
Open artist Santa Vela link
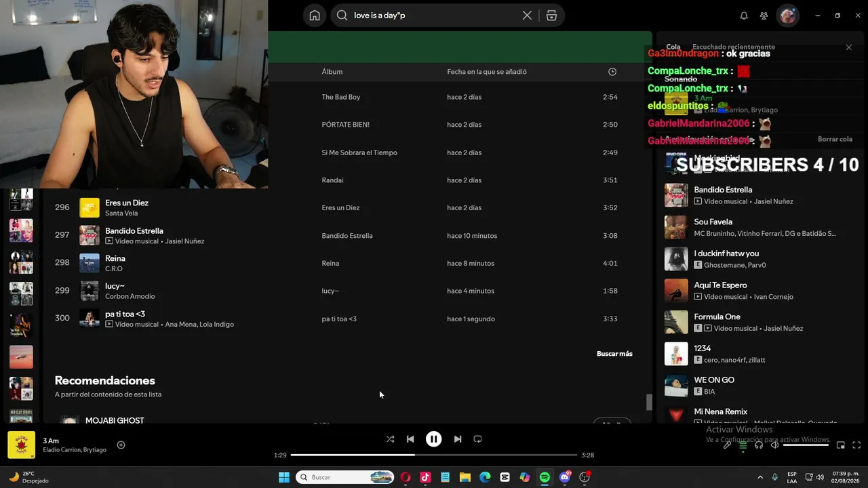coord(121,213)
